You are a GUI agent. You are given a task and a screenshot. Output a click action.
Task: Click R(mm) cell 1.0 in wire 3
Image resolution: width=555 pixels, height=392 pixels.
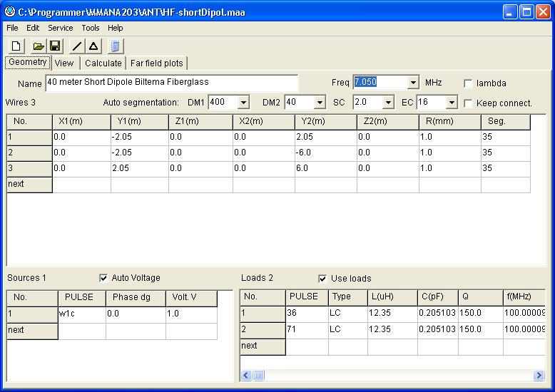[x=450, y=169]
